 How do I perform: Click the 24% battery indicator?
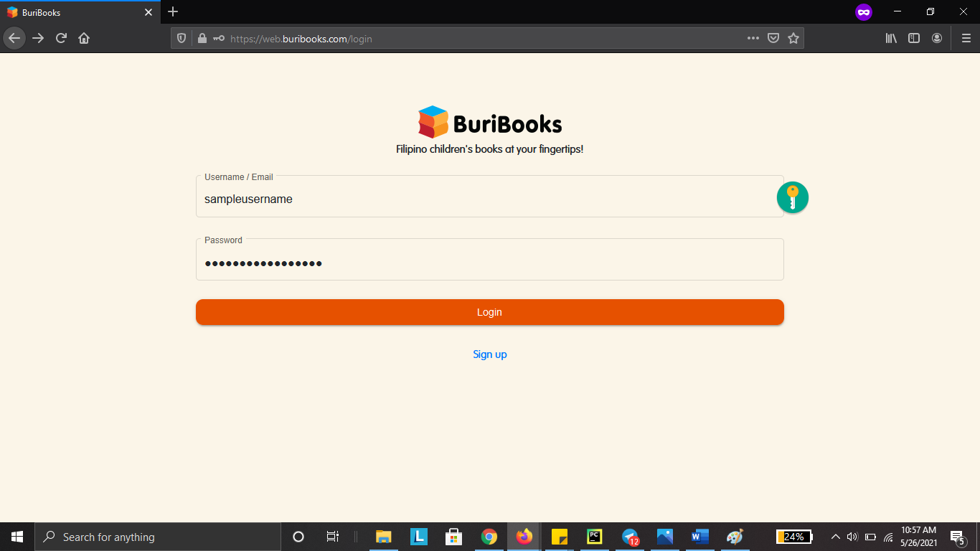pos(794,537)
